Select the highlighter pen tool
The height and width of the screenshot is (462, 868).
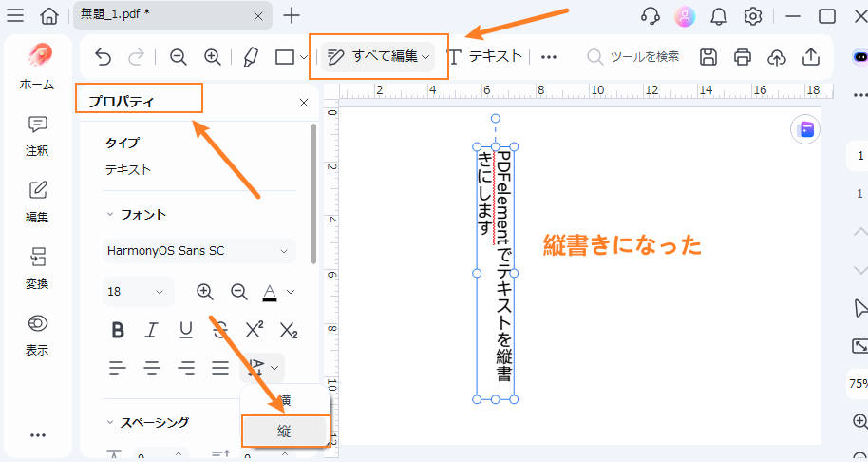(251, 56)
